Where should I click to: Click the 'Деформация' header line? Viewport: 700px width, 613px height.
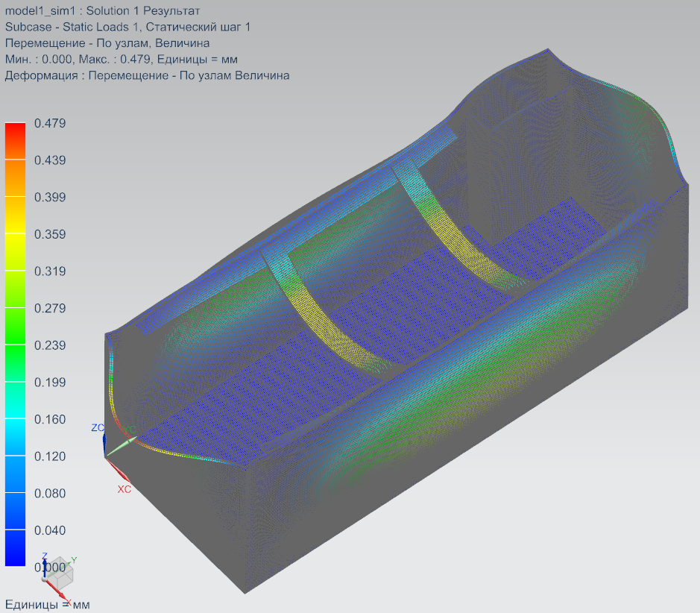(x=147, y=75)
